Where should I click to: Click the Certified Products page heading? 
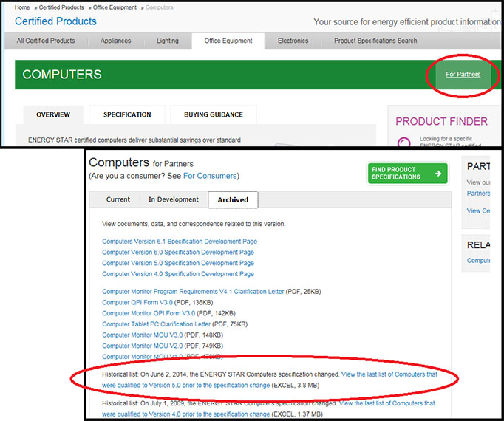point(55,21)
